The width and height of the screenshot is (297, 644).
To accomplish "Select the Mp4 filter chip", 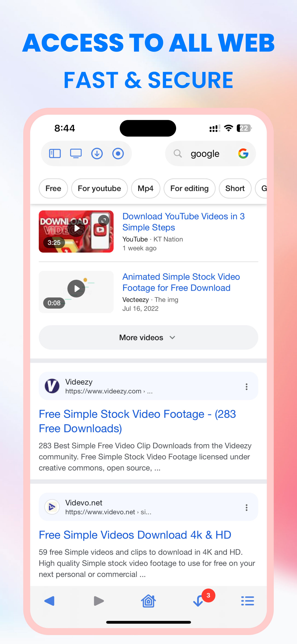I will coord(146,188).
